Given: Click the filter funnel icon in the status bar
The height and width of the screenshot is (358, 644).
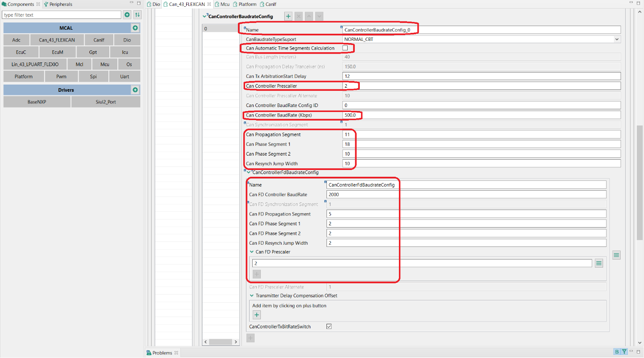Looking at the screenshot, I should pyautogui.click(x=623, y=351).
